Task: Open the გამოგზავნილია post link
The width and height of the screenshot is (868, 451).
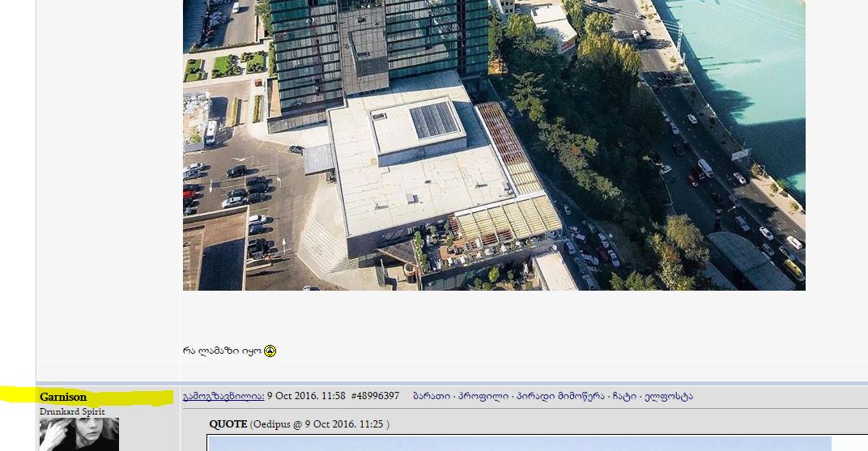Action: coord(223,396)
